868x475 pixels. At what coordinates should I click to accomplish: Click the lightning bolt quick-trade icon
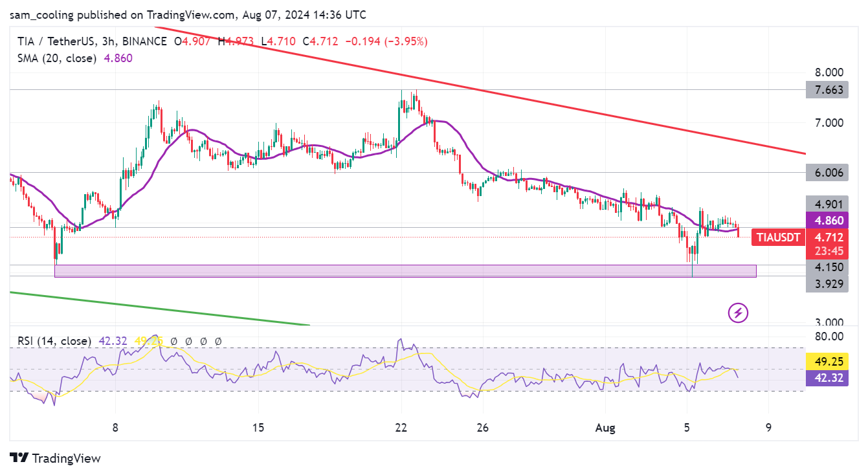coord(737,313)
